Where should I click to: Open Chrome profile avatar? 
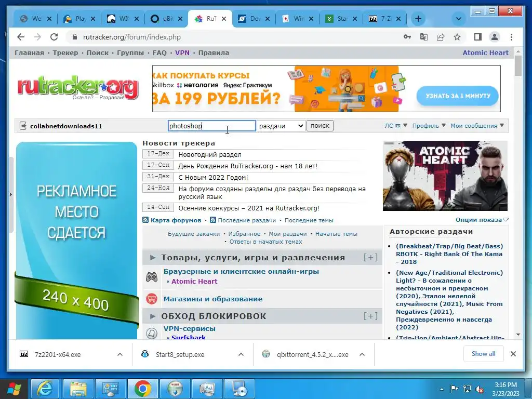[495, 37]
